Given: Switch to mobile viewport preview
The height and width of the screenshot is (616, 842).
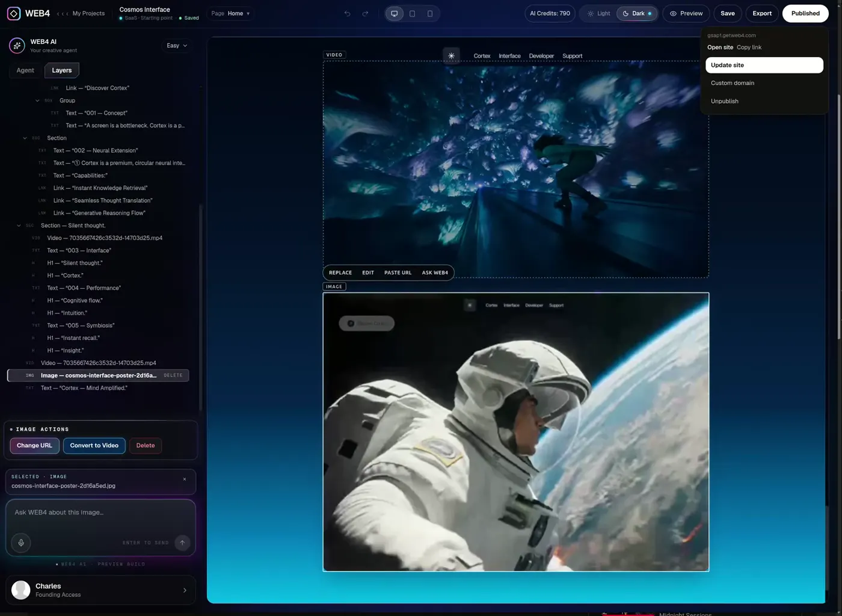Looking at the screenshot, I should (429, 13).
